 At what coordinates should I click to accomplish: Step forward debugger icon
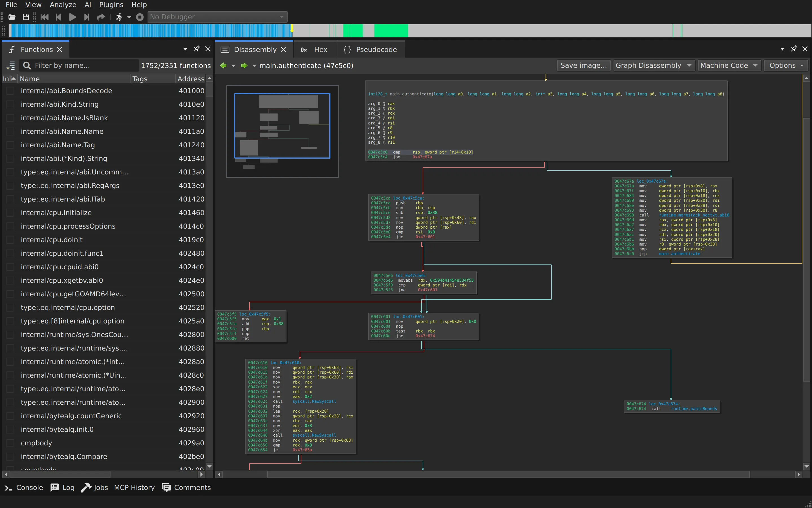[x=87, y=17]
